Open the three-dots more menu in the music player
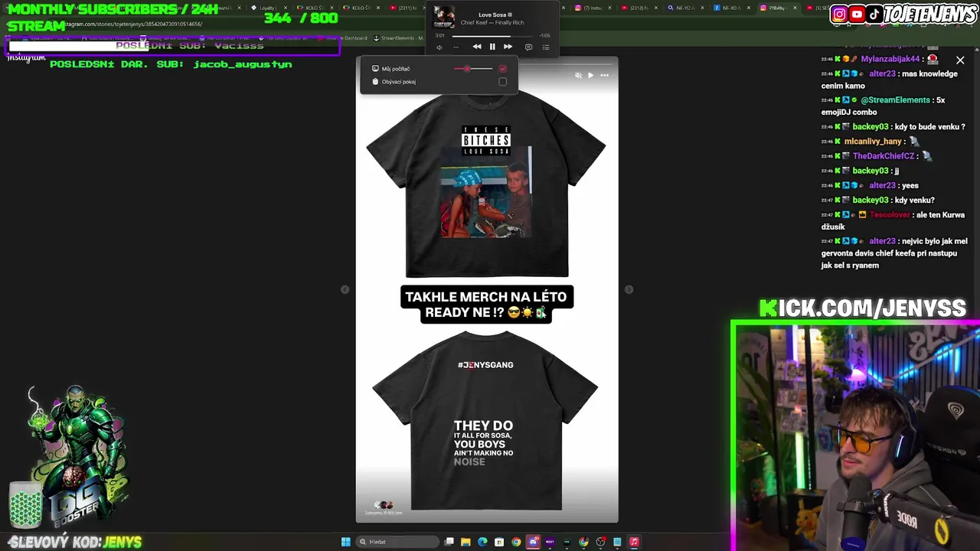 click(x=456, y=47)
